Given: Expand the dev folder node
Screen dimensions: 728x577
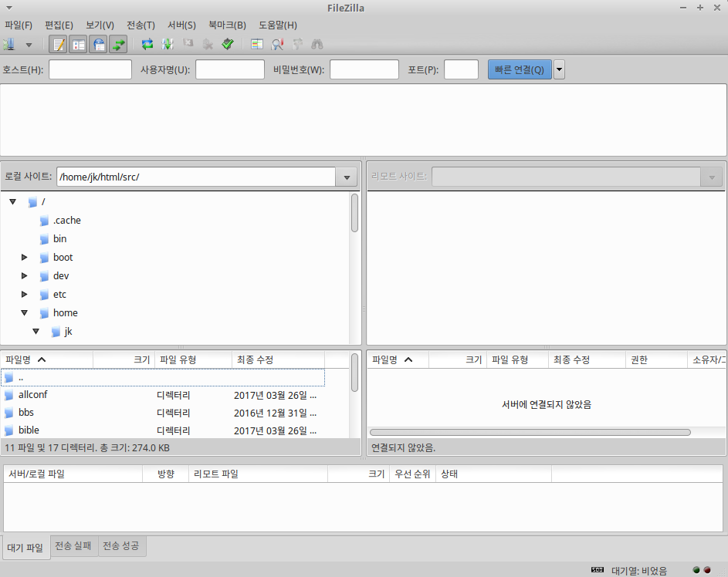Looking at the screenshot, I should click(x=25, y=276).
